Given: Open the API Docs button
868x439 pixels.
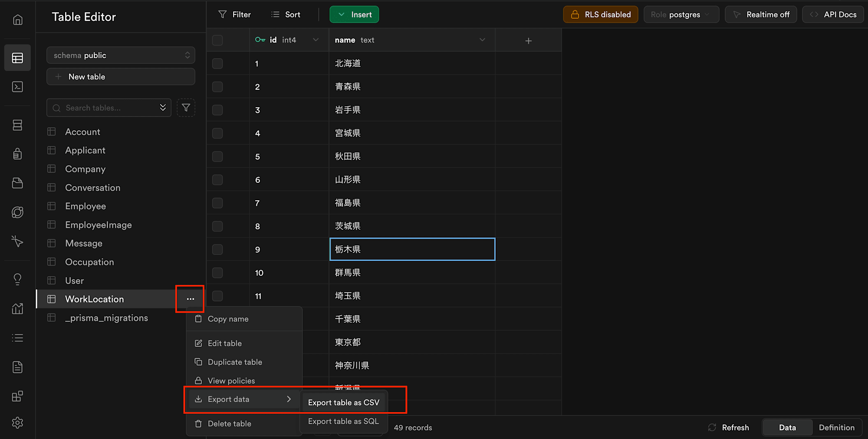Looking at the screenshot, I should (x=833, y=14).
